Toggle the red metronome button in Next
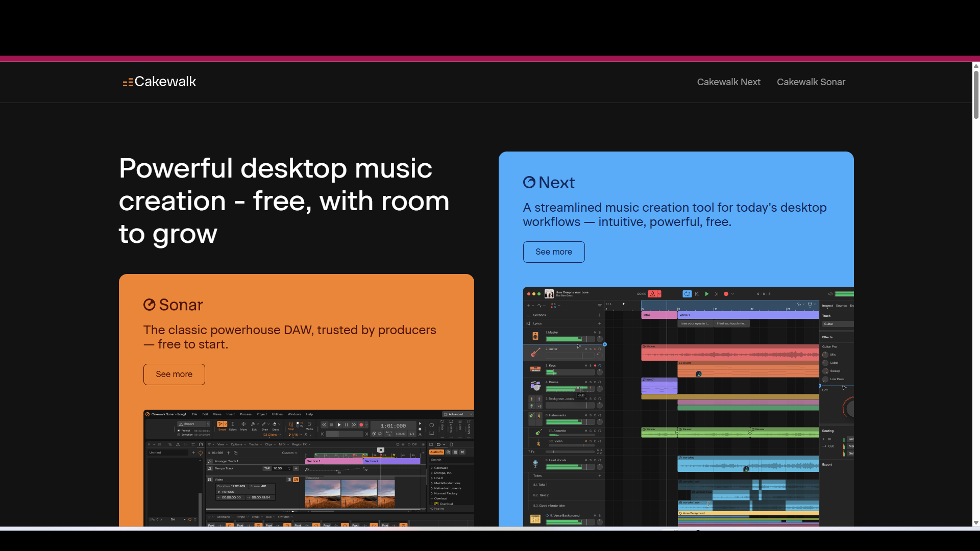Image resolution: width=980 pixels, height=551 pixels. pos(652,294)
